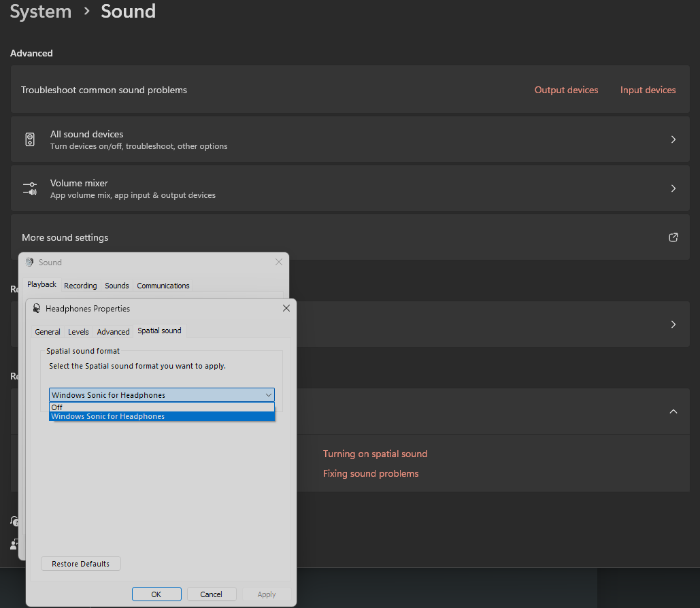Click the Restore Defaults button
700x608 pixels.
click(80, 564)
